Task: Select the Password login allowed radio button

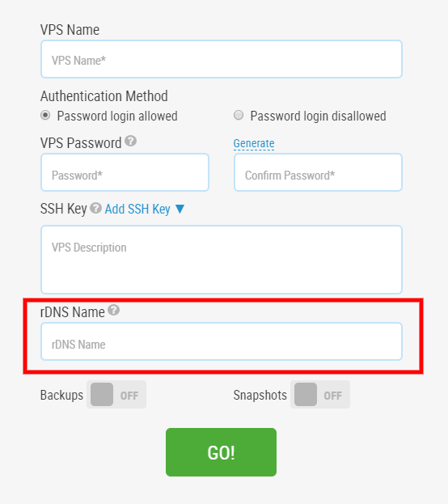Action: (x=45, y=115)
